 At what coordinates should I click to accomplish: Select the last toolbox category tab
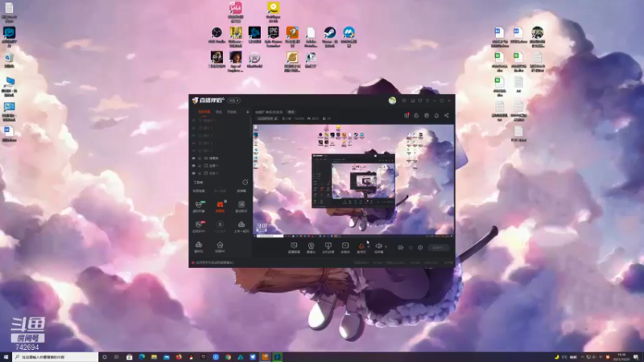pyautogui.click(x=241, y=191)
